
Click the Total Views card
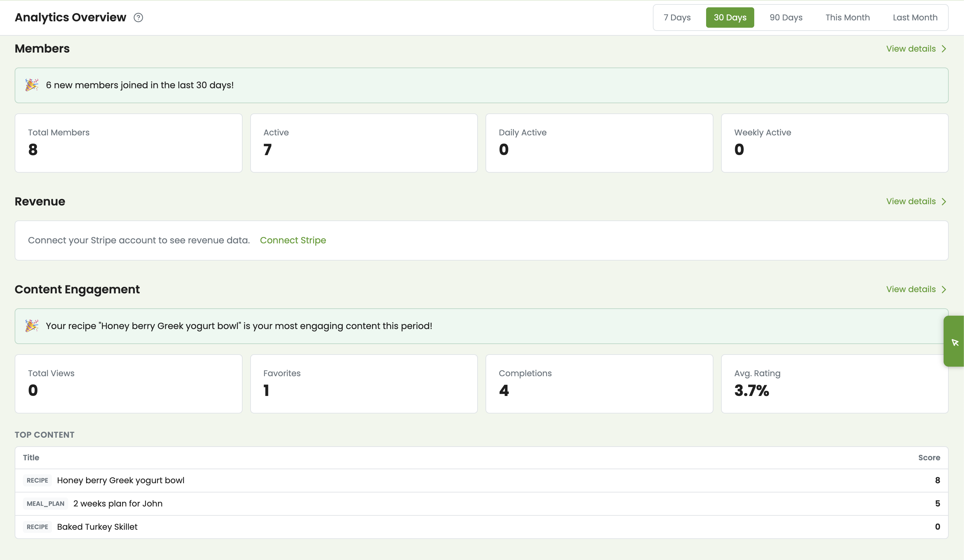tap(128, 384)
